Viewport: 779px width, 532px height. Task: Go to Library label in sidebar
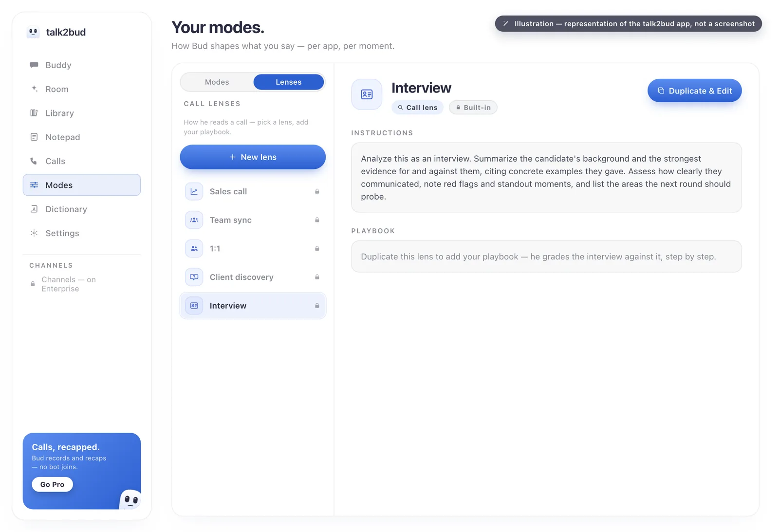click(59, 113)
